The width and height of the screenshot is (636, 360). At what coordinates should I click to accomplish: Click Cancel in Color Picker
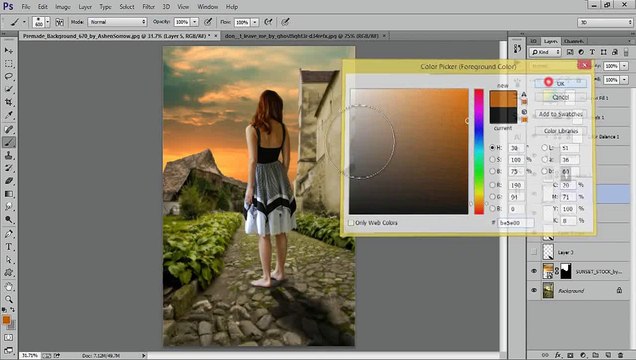[x=561, y=97]
